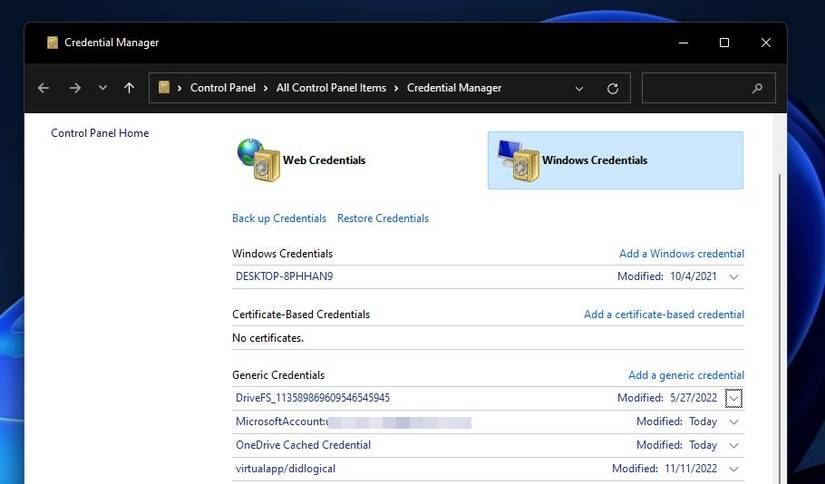This screenshot has width=825, height=484.
Task: Open the address bar history dropdown
Action: point(579,89)
